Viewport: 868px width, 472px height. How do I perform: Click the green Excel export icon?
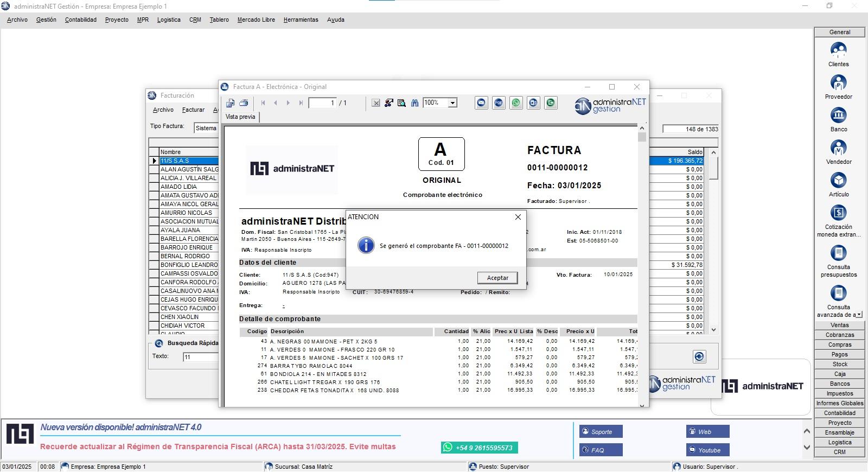551,103
